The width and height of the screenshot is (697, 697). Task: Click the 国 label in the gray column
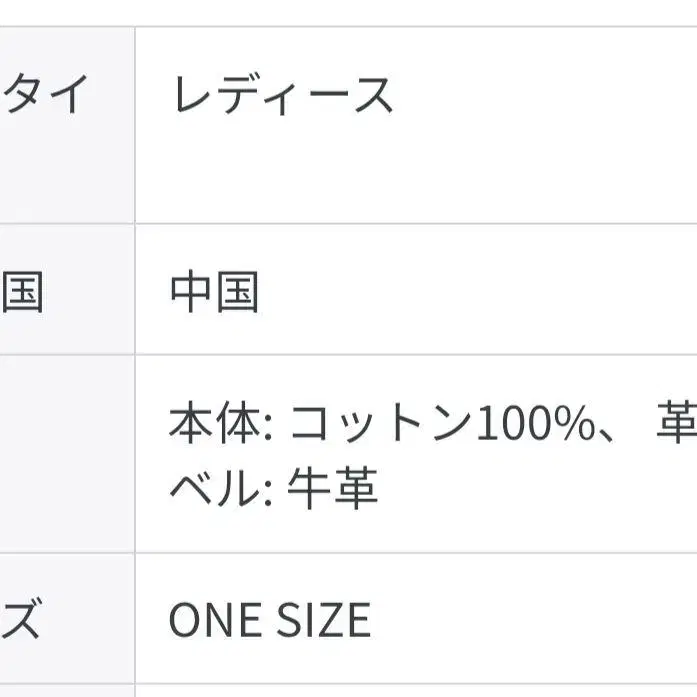click(x=22, y=292)
